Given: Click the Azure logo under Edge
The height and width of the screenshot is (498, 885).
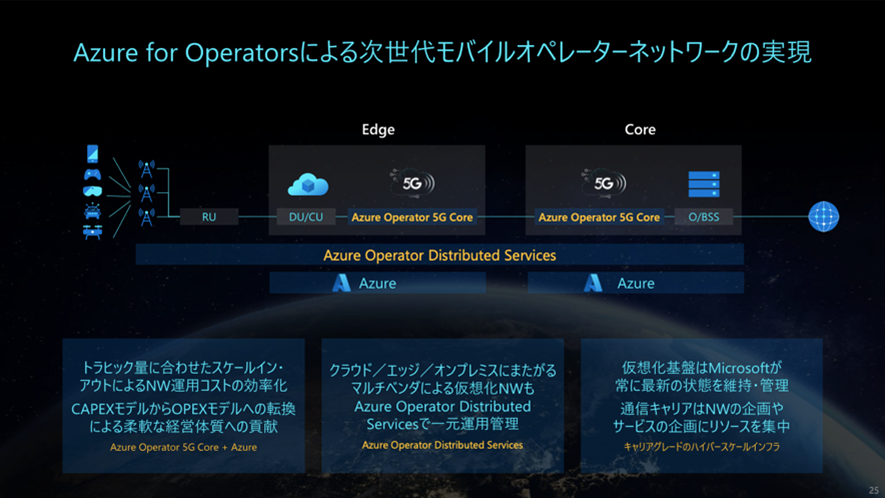Looking at the screenshot, I should pos(341,283).
